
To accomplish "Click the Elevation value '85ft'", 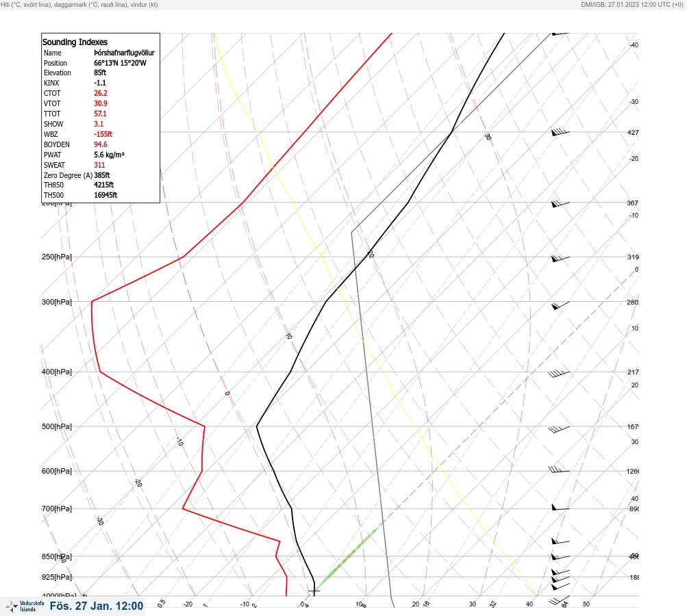I will click(x=100, y=73).
